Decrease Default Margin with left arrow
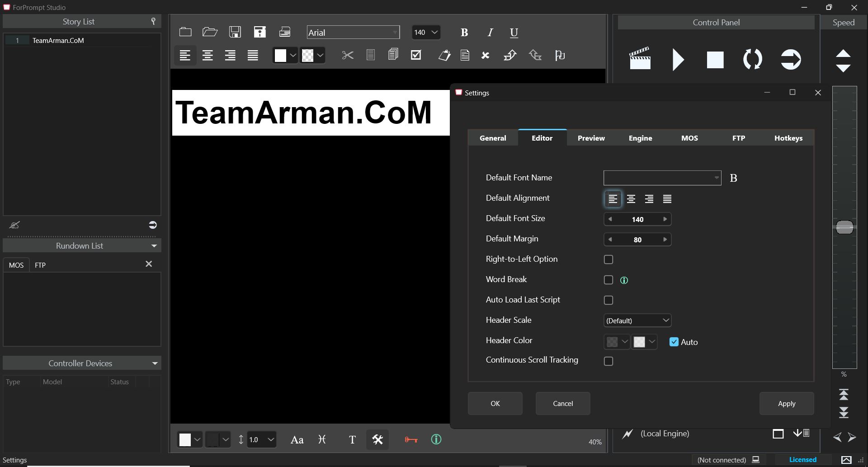Screen dimensions: 868x467 (x=610, y=240)
